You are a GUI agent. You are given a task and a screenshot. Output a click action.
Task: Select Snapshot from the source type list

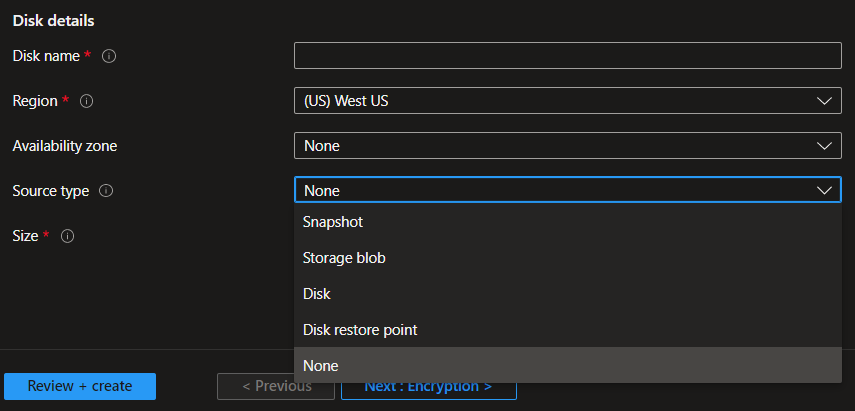pos(568,222)
